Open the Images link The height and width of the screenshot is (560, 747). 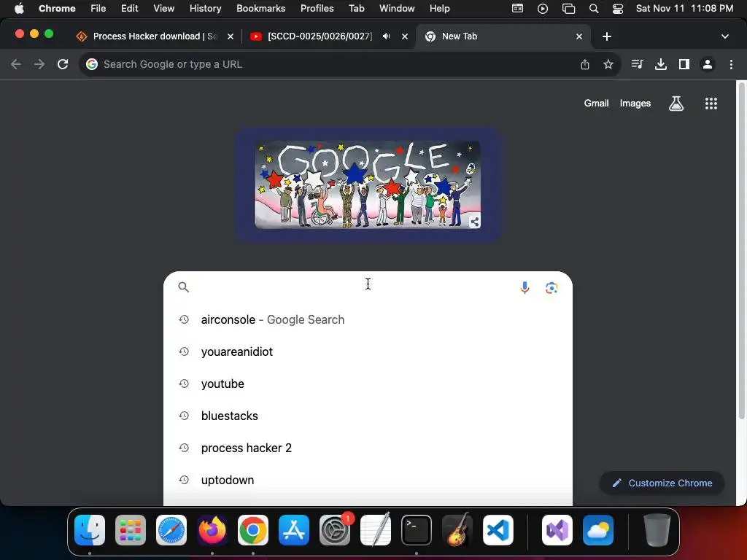coord(635,104)
